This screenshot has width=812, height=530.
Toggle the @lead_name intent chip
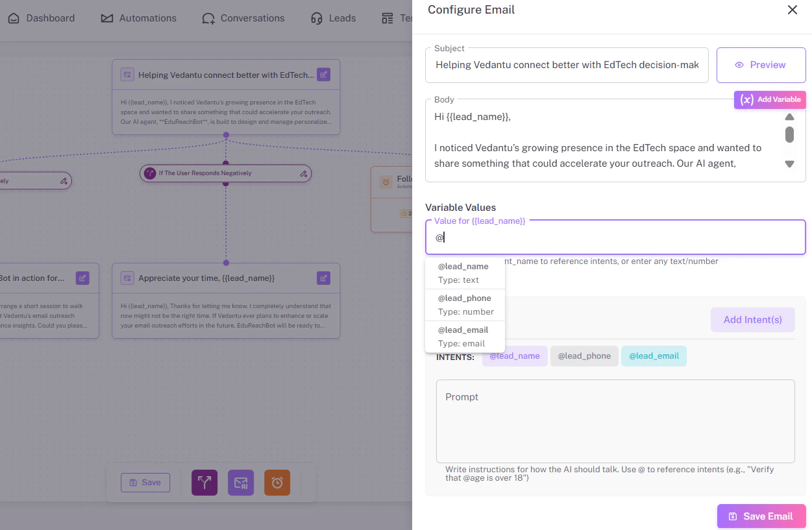pyautogui.click(x=514, y=355)
